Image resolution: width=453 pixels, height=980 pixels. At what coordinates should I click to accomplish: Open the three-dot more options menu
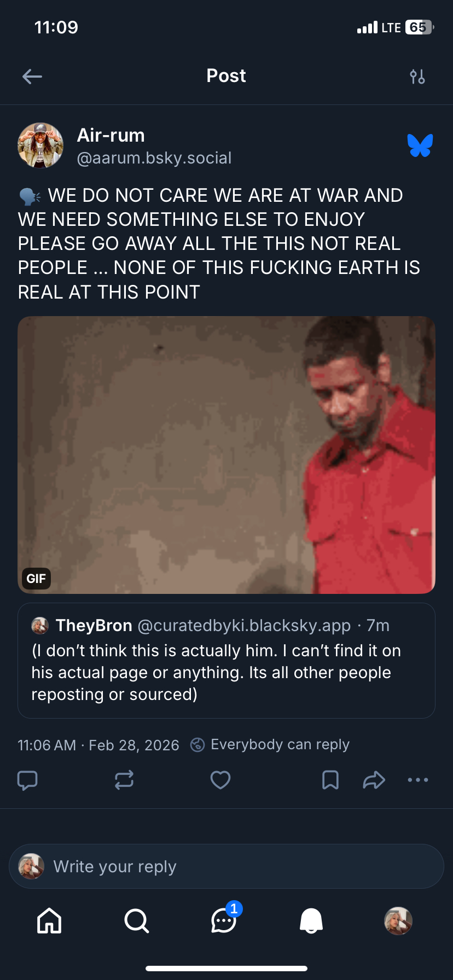[x=418, y=780]
